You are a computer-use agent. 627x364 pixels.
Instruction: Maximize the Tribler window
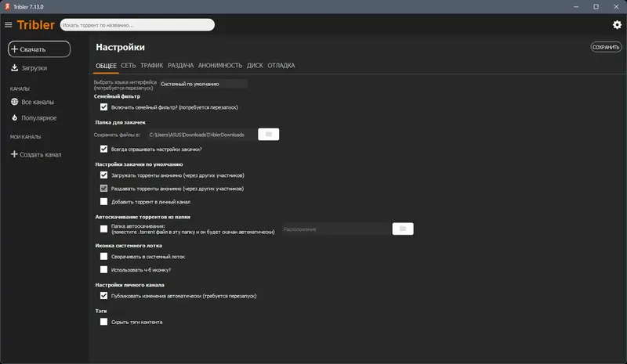[x=596, y=7]
